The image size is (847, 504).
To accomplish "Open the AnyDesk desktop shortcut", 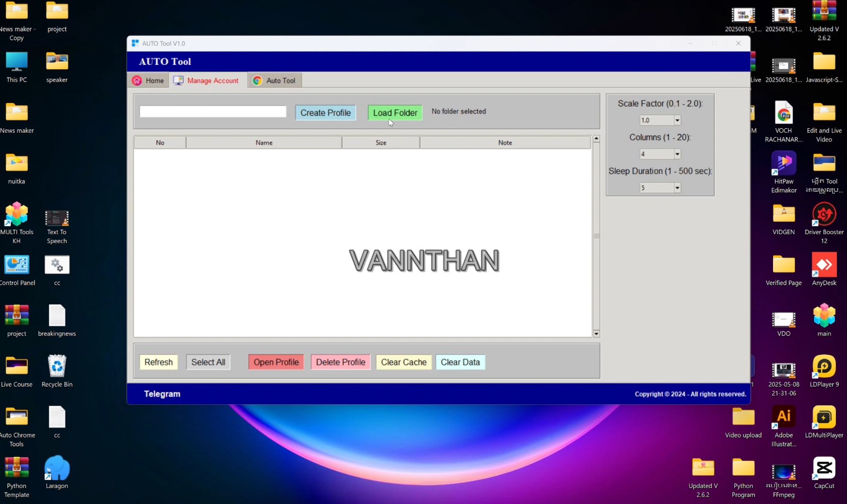I will coord(823,266).
